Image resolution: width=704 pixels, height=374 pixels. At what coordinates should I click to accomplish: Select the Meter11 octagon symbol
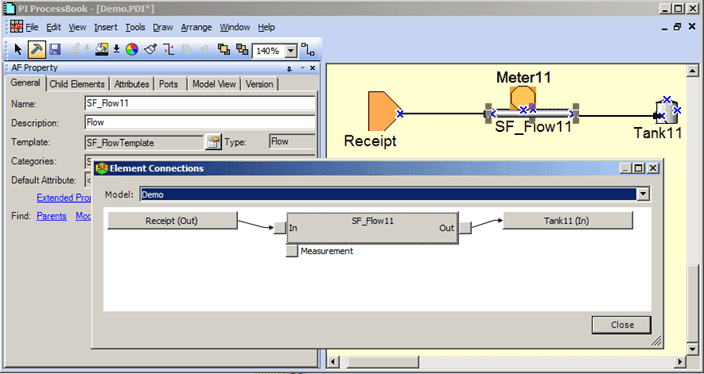click(523, 97)
